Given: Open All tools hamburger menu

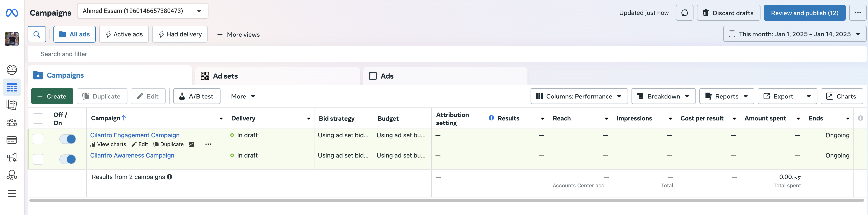Looking at the screenshot, I should click(x=12, y=193).
